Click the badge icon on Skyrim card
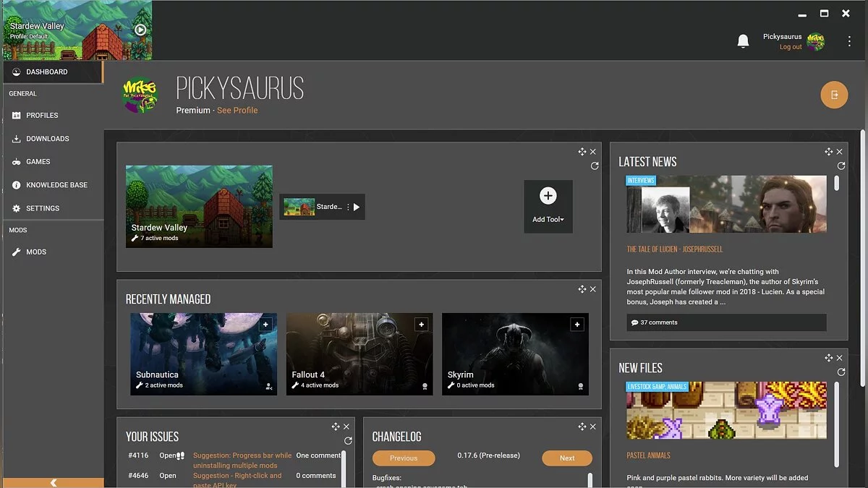The image size is (868, 488). [580, 387]
